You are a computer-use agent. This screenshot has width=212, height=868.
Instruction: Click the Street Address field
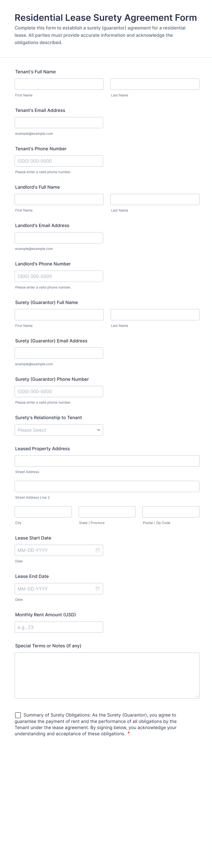pyautogui.click(x=107, y=461)
